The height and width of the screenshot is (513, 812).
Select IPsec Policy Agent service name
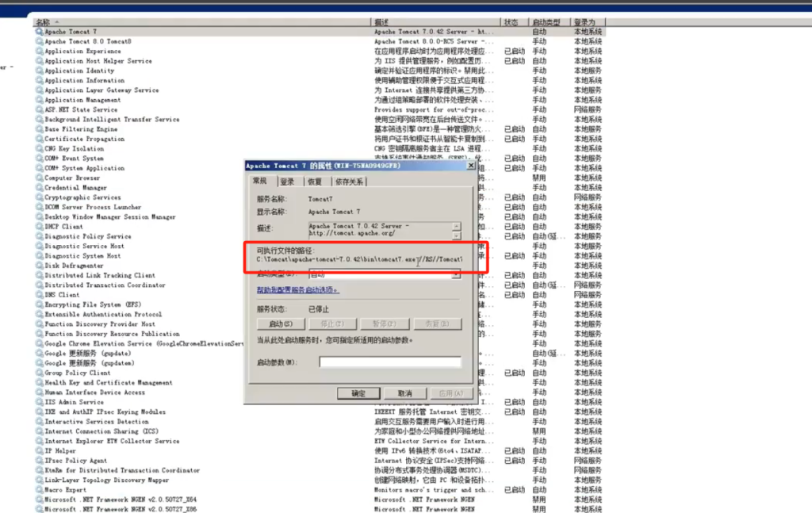click(75, 461)
